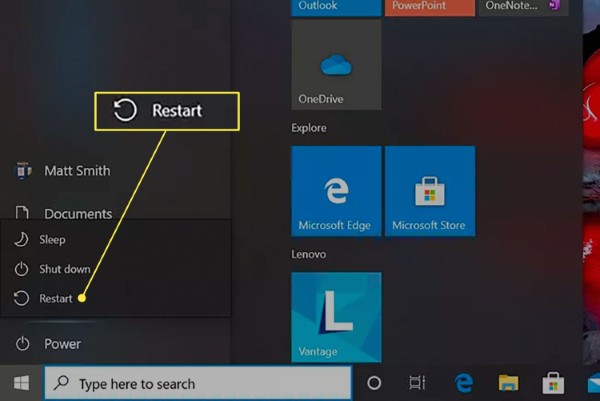
Task: Click the Power button in Start menu
Action: click(x=60, y=344)
